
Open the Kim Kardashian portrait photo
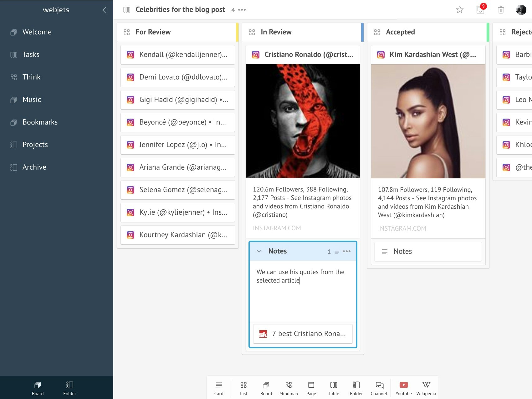(x=428, y=121)
